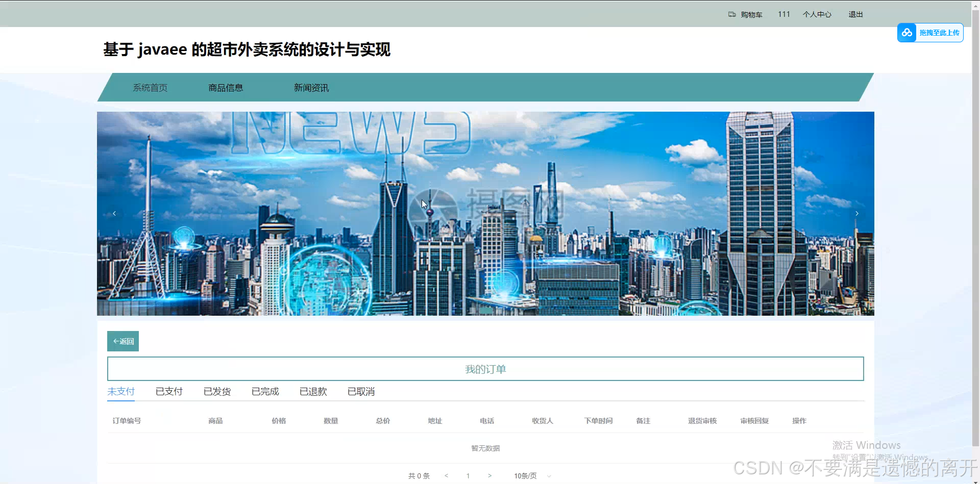This screenshot has height=484, width=980.
Task: Click the 数量 column header
Action: click(x=331, y=421)
